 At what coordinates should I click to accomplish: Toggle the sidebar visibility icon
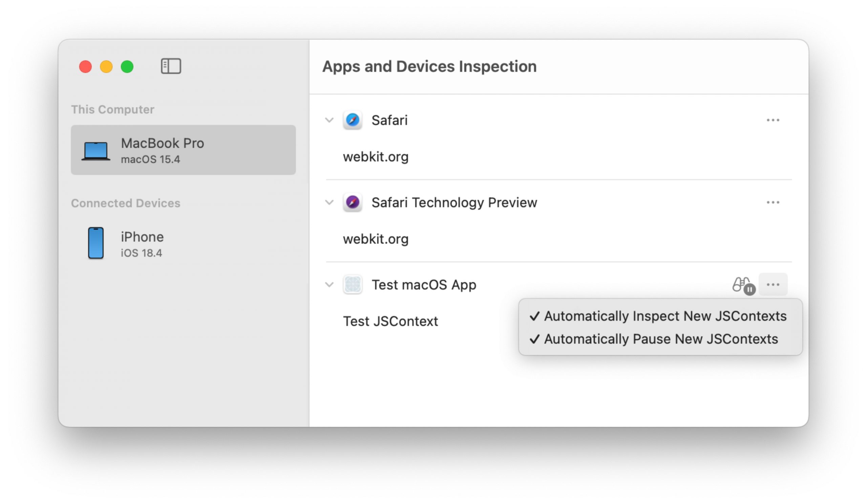point(171,66)
